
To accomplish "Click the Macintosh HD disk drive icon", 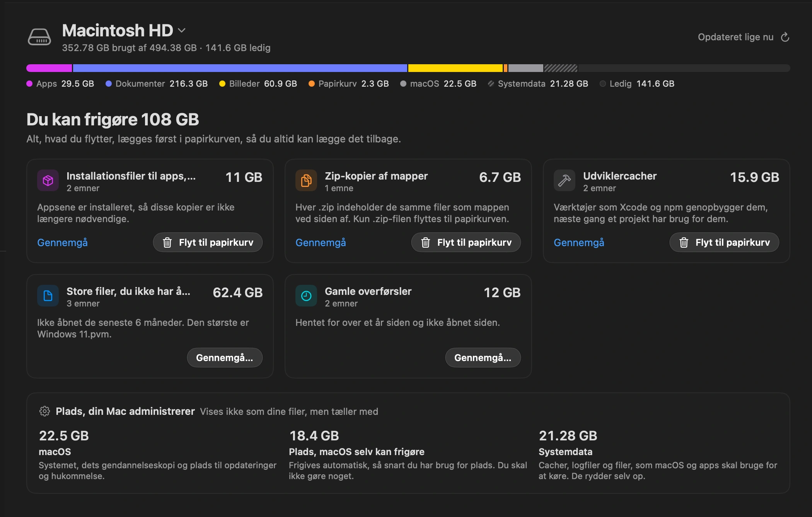I will [x=39, y=37].
